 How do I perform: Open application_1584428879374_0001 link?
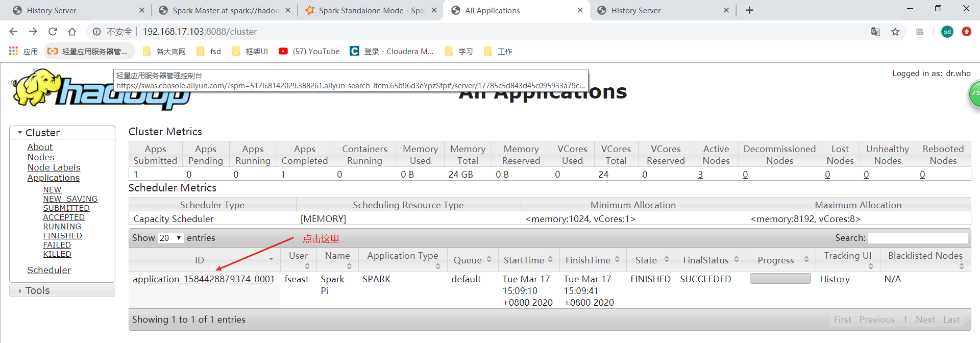tap(204, 279)
